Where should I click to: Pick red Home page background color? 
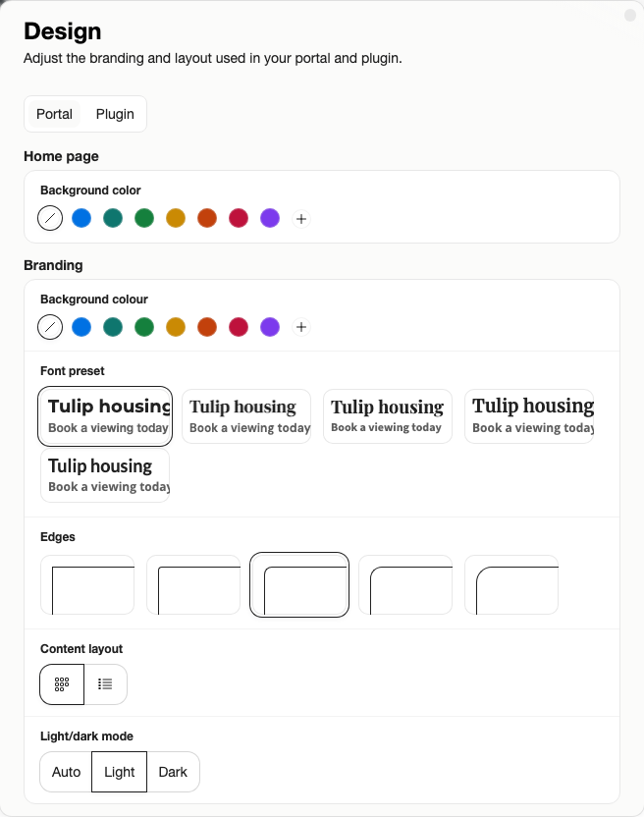pyautogui.click(x=239, y=218)
